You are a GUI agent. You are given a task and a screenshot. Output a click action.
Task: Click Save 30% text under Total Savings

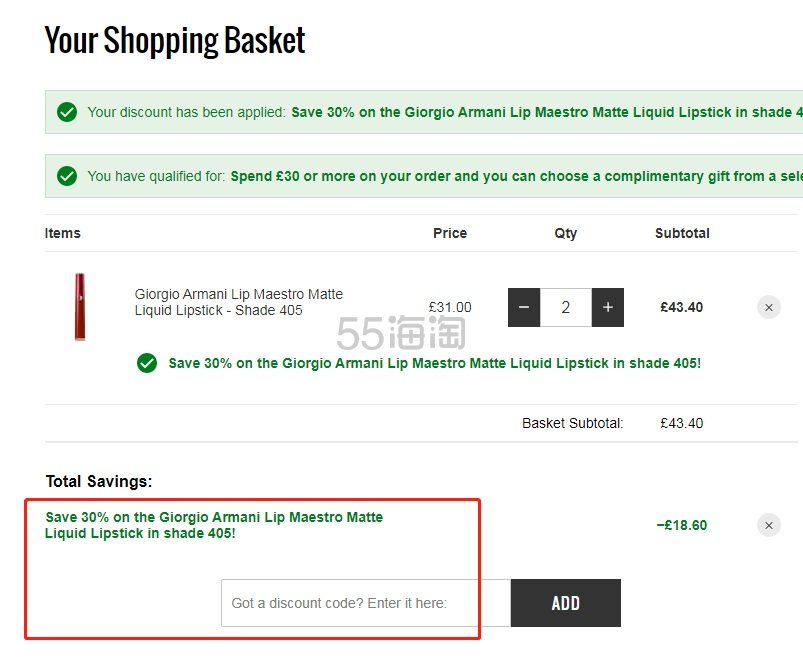pyautogui.click(x=214, y=525)
